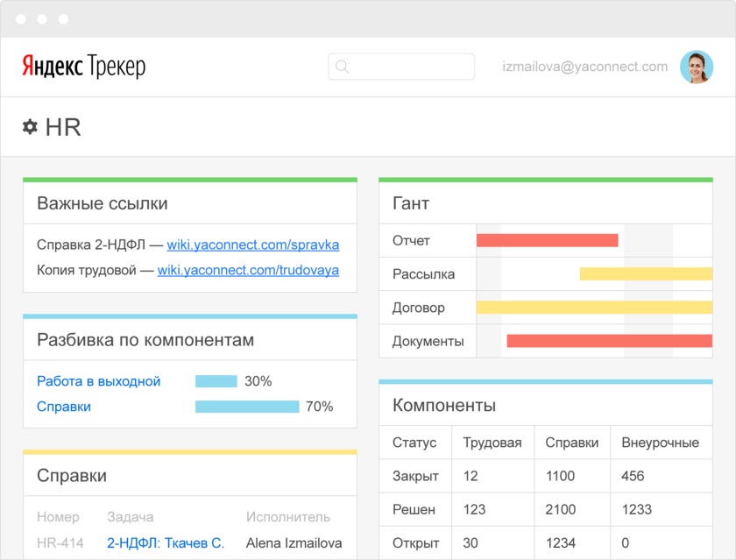This screenshot has width=736, height=560.
Task: Click the yellow Договор Gantt bar
Action: [x=593, y=308]
